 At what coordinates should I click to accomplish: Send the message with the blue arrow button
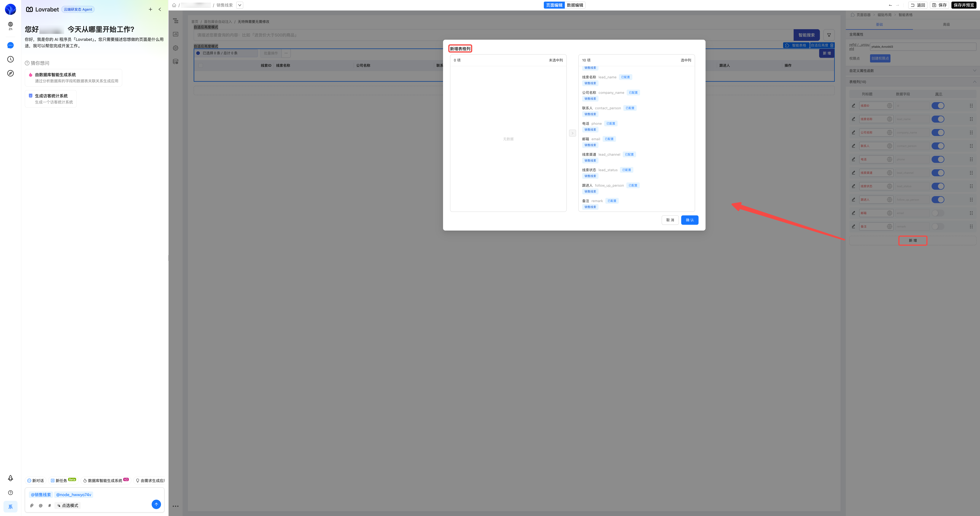156,504
